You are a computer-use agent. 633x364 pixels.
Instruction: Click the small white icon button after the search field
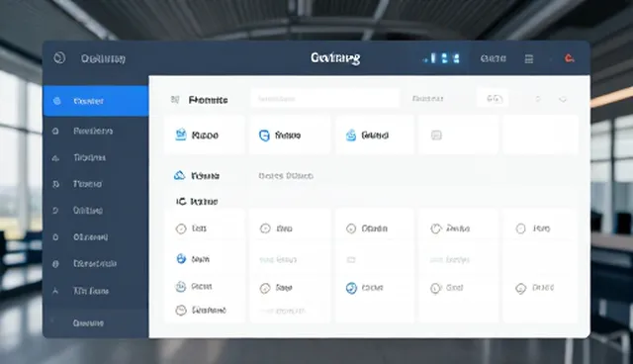coord(493,99)
